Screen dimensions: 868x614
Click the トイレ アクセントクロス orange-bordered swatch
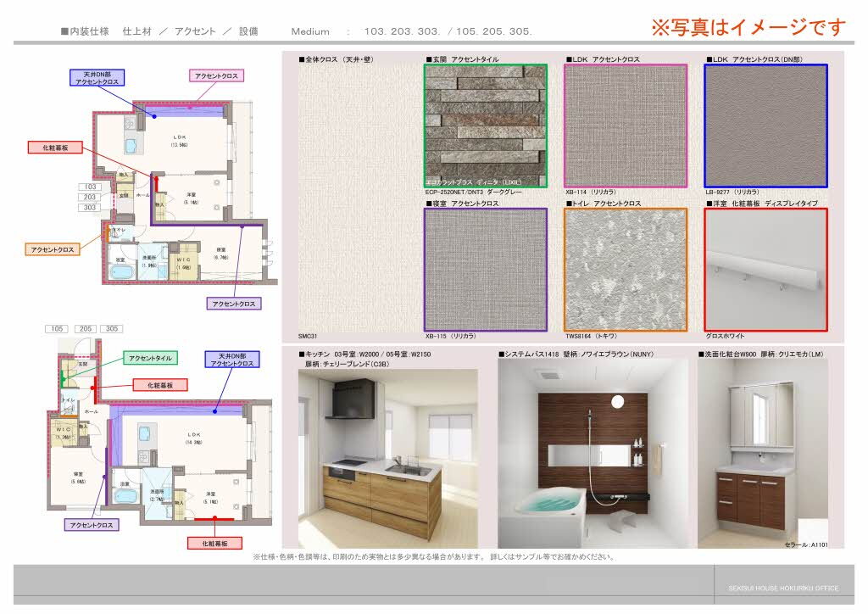click(626, 270)
